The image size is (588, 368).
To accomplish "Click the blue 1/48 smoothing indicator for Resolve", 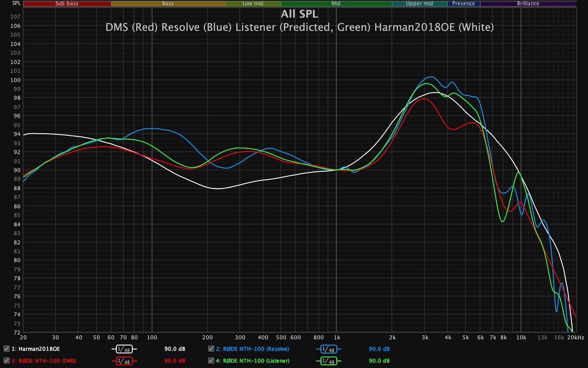I will (x=329, y=349).
